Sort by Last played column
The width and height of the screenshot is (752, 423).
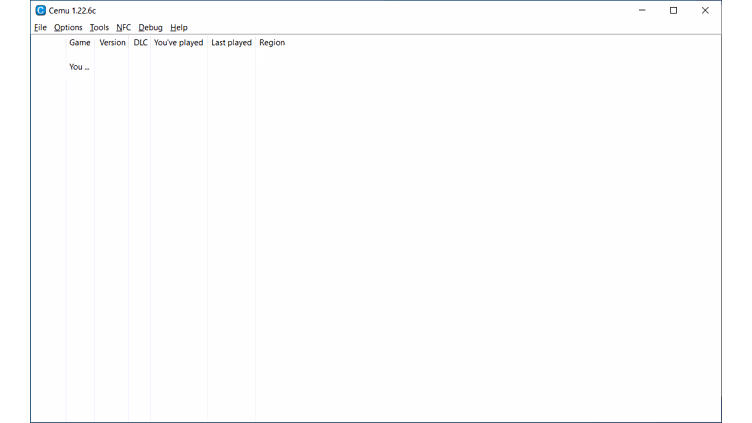(231, 43)
